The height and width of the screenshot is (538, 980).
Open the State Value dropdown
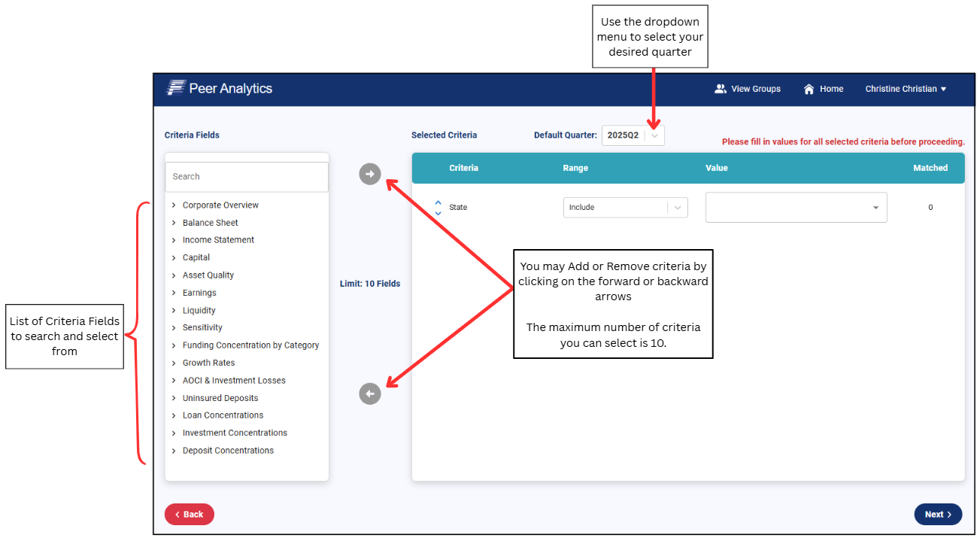coord(796,208)
